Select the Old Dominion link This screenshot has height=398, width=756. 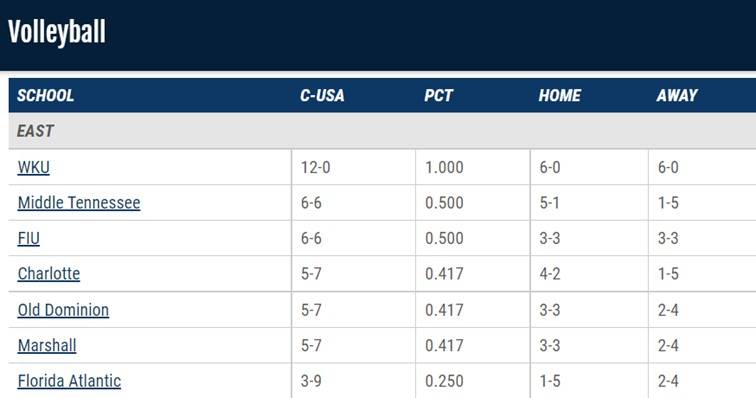[63, 310]
